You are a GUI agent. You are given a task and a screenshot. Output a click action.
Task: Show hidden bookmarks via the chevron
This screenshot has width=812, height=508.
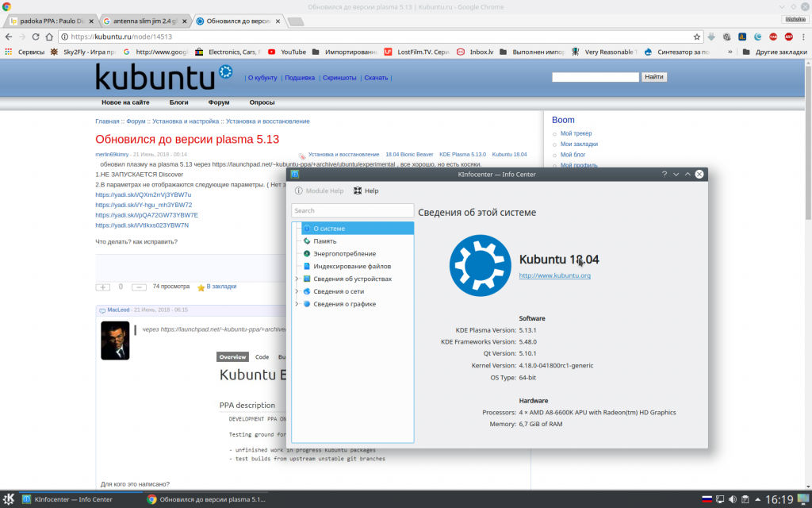(730, 52)
